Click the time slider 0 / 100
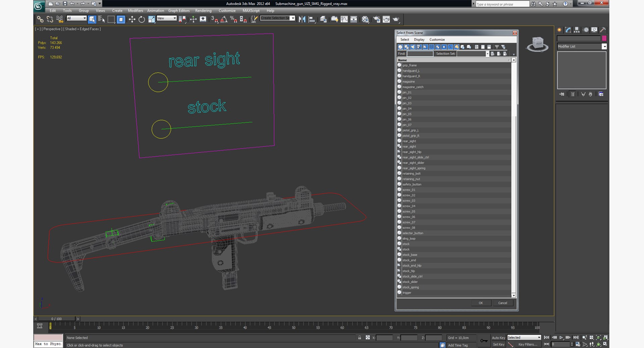 56,319
